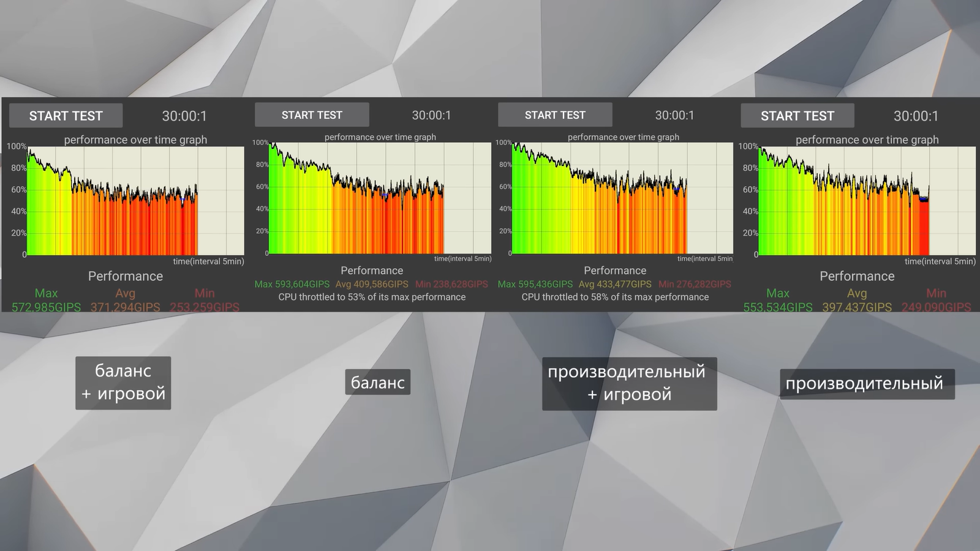Select the 'Max 595,436GIPS' value
980x551 pixels.
tap(535, 284)
